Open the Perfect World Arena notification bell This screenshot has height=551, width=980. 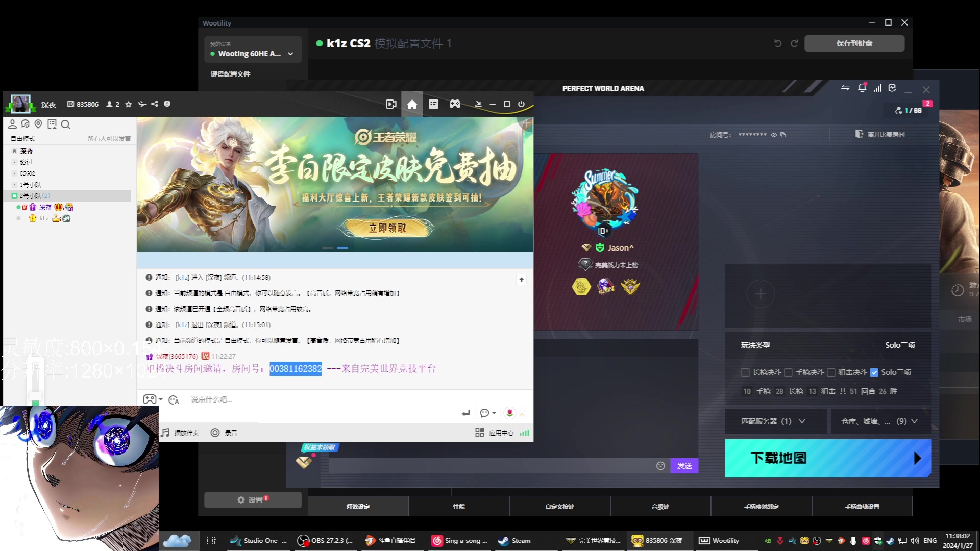point(862,88)
